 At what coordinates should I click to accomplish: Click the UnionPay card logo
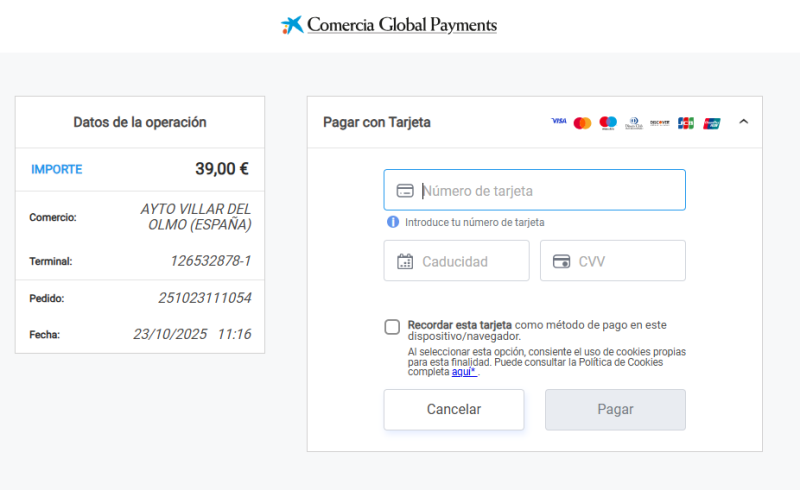coord(712,123)
